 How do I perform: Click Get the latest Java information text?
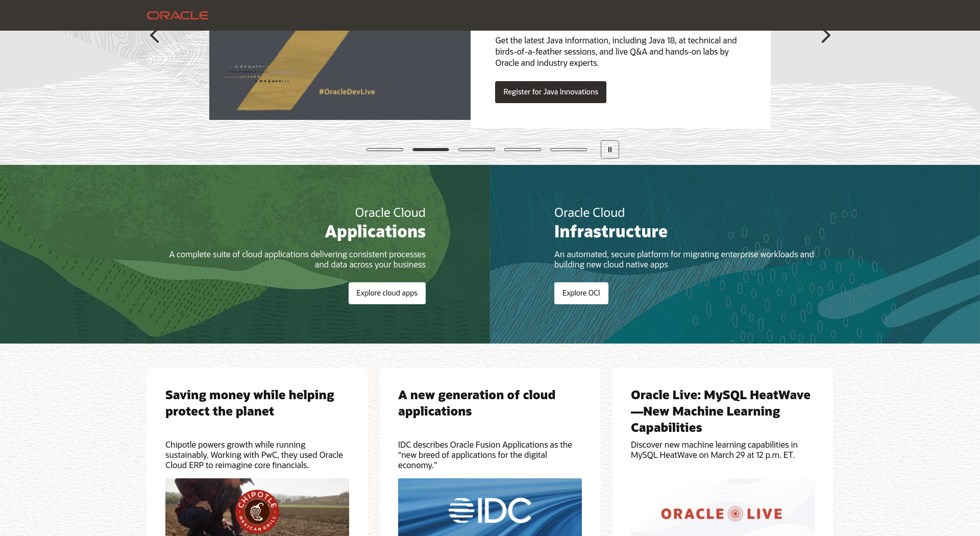coord(616,52)
